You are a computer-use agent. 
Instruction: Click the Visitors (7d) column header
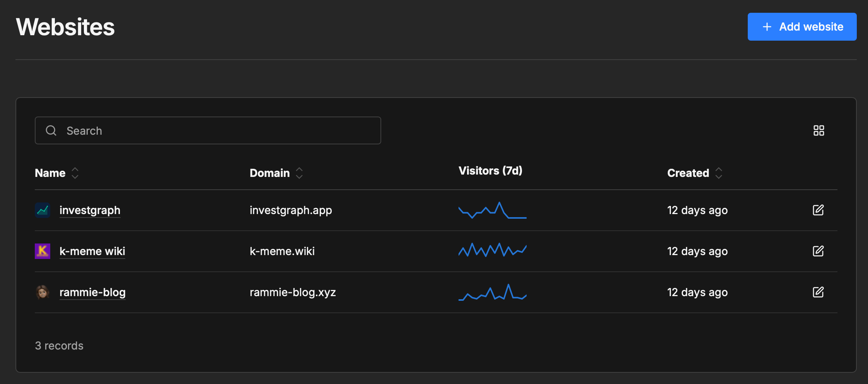pos(490,171)
